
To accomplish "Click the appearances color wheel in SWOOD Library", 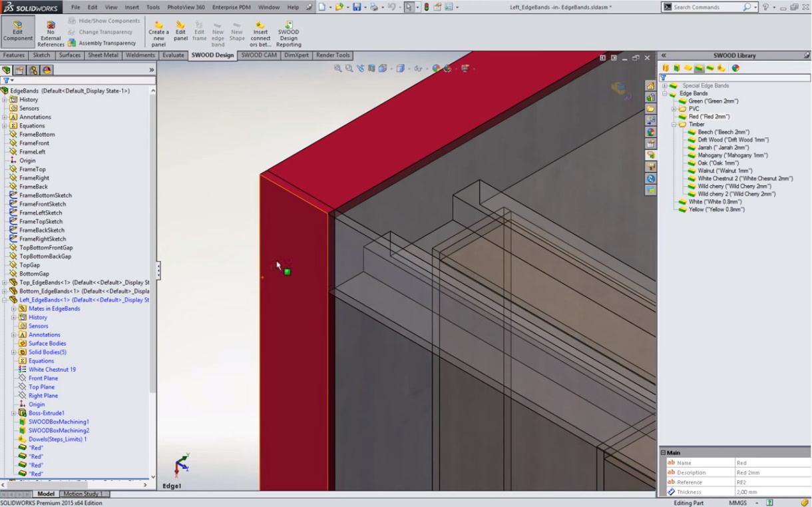I will pos(735,68).
